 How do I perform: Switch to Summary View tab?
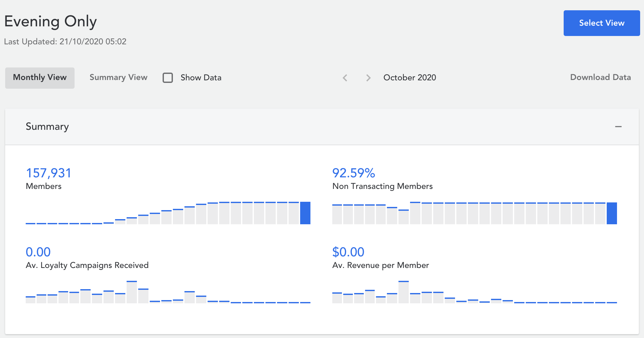(118, 77)
